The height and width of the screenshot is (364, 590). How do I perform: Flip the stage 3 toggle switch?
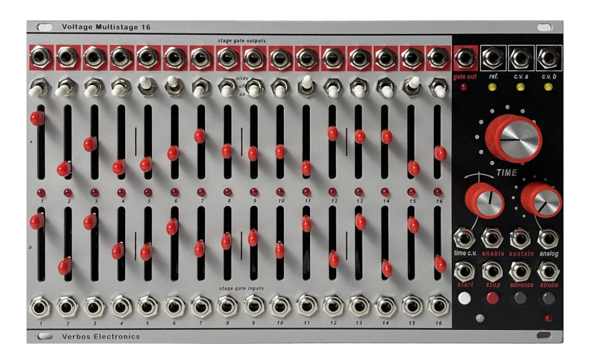(x=93, y=88)
